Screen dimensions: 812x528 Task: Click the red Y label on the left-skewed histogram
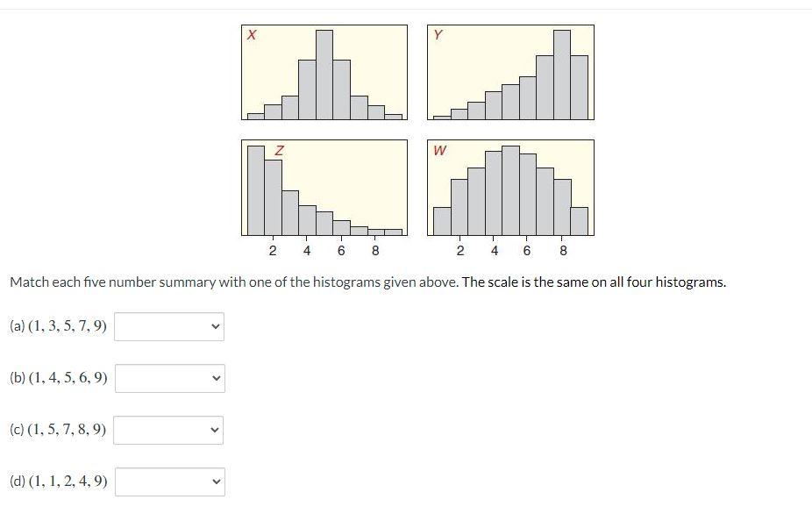click(x=438, y=34)
